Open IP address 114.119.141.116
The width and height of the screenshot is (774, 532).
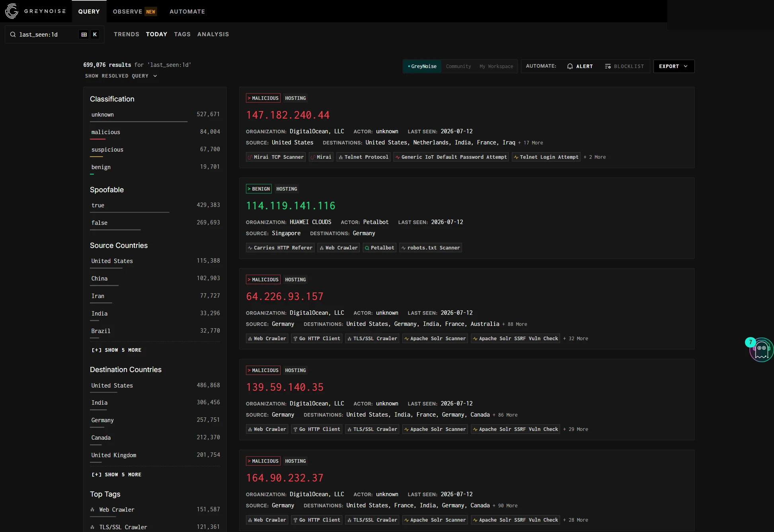290,206
